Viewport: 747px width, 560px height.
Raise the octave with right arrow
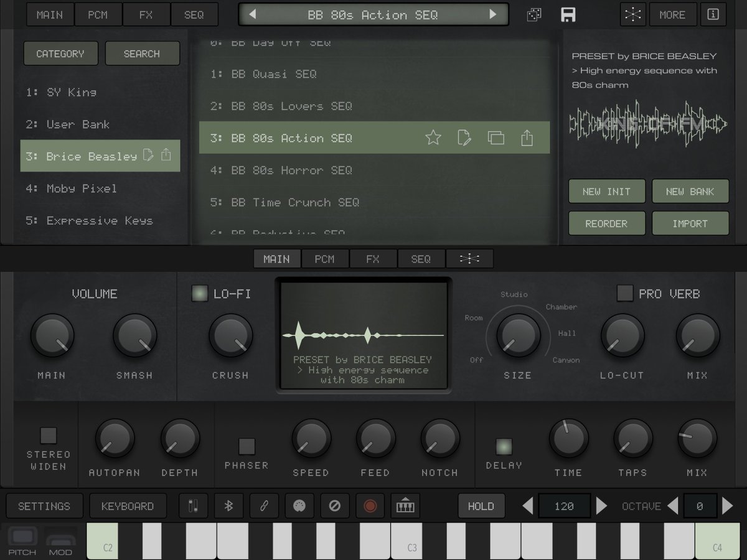pos(727,506)
